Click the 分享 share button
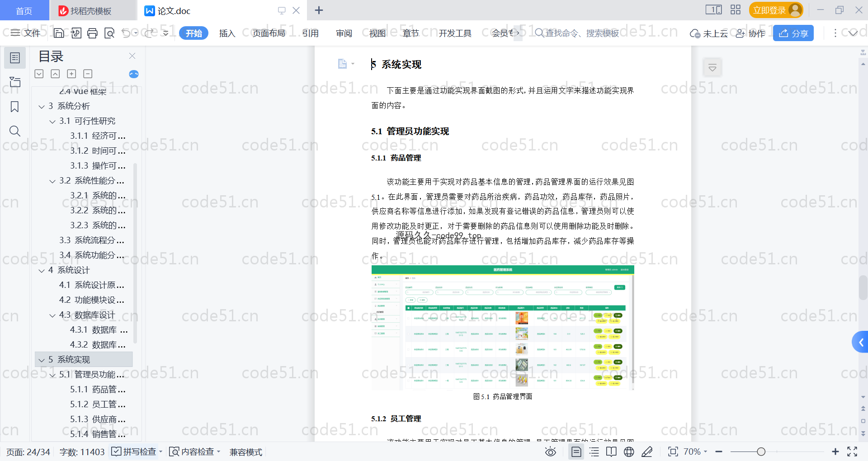 [793, 33]
